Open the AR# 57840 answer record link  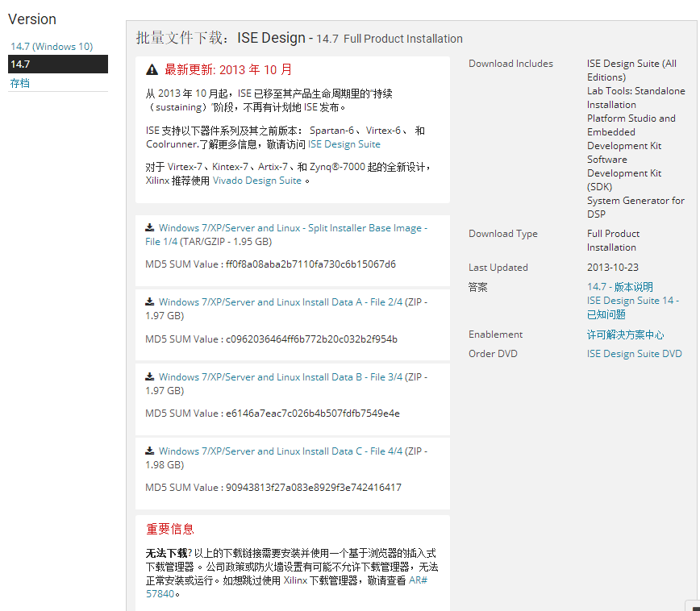click(286, 587)
